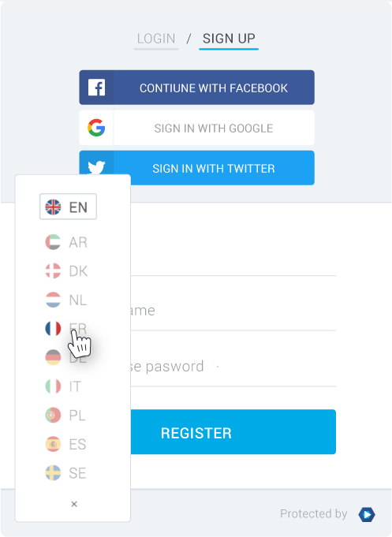Screen dimensions: 392x537
Task: Pick the Netherlands flag icon for NL
Action: tap(53, 300)
